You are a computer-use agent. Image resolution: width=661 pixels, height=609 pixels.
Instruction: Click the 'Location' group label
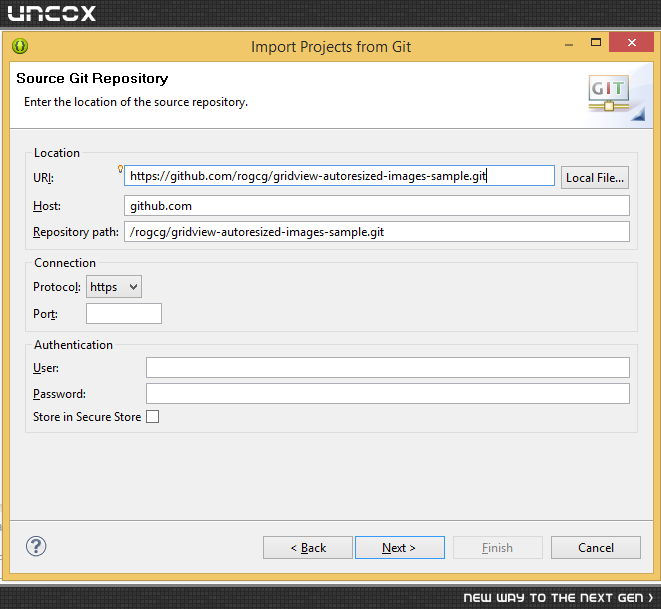[57, 153]
